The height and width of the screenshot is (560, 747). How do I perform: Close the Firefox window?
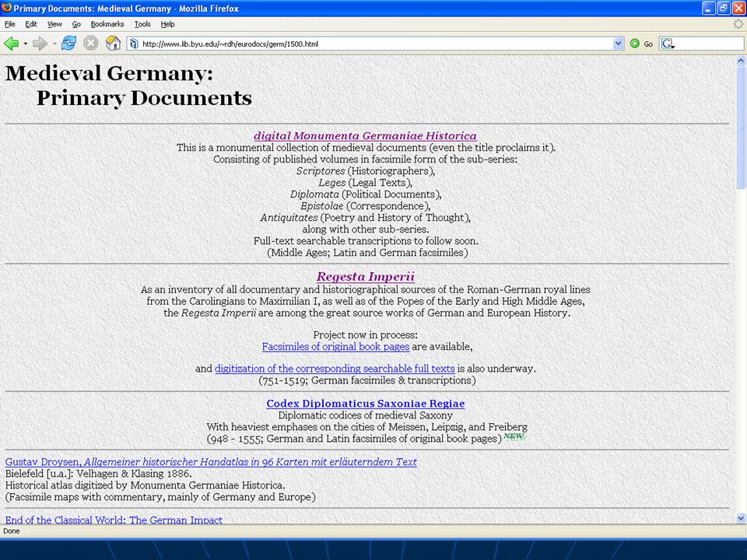tap(738, 8)
